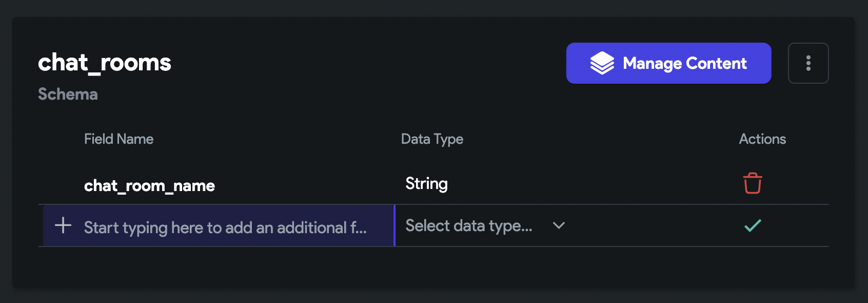
Task: Focus the new field name input
Action: (219, 225)
